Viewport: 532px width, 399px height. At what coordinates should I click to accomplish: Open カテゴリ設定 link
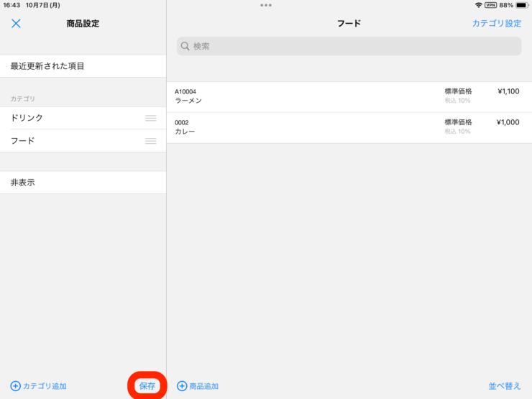point(497,24)
